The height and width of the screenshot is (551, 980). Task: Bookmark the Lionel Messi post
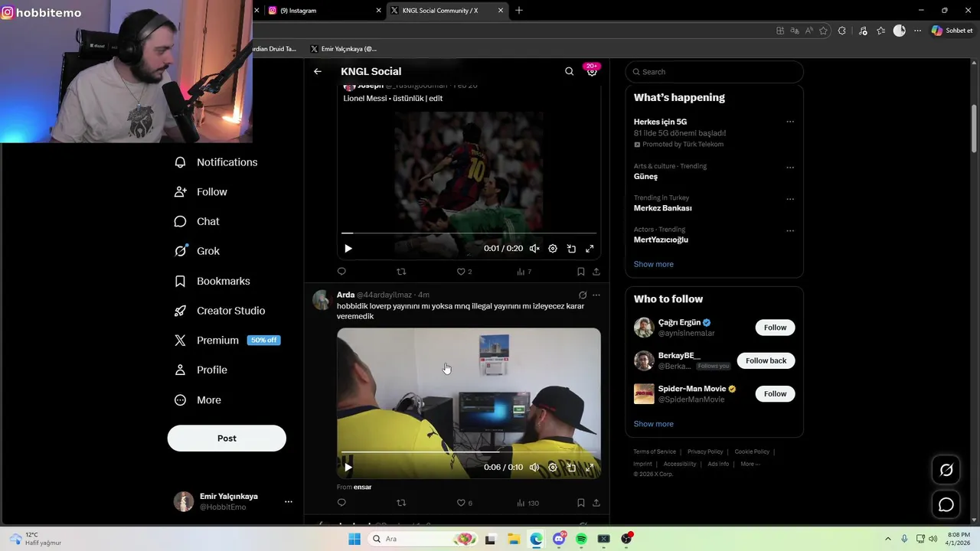[580, 272]
